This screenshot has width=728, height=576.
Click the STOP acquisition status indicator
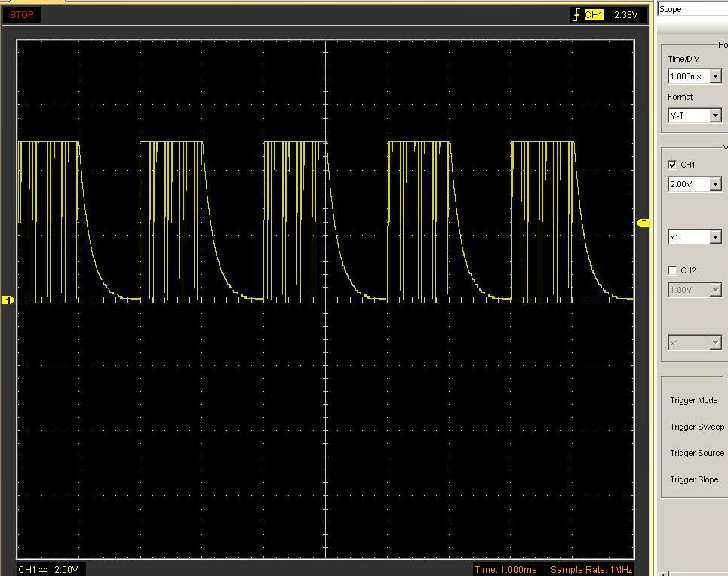click(x=21, y=14)
